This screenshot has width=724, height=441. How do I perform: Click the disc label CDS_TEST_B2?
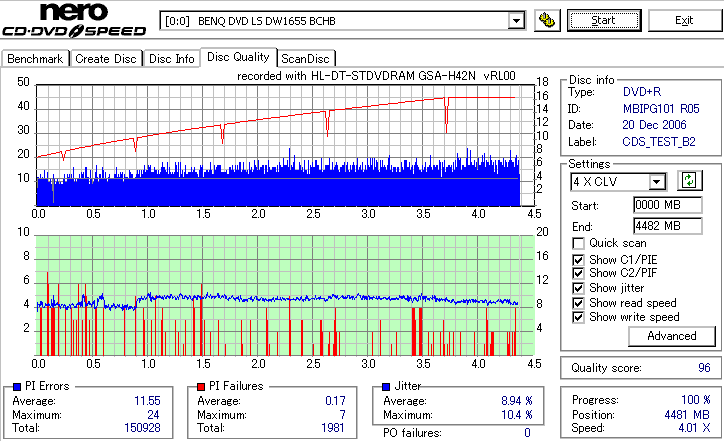pyautogui.click(x=659, y=142)
